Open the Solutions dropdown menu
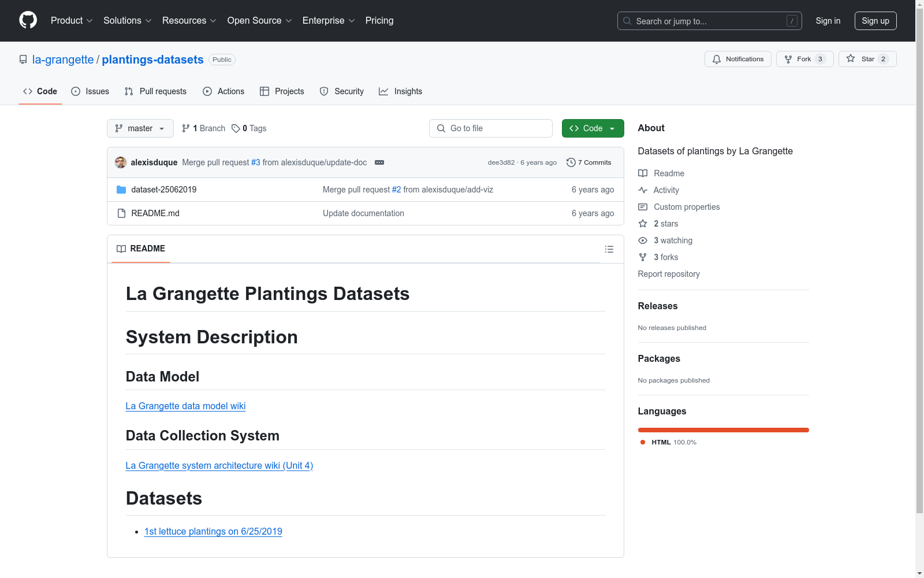Image resolution: width=924 pixels, height=578 pixels. 128,21
